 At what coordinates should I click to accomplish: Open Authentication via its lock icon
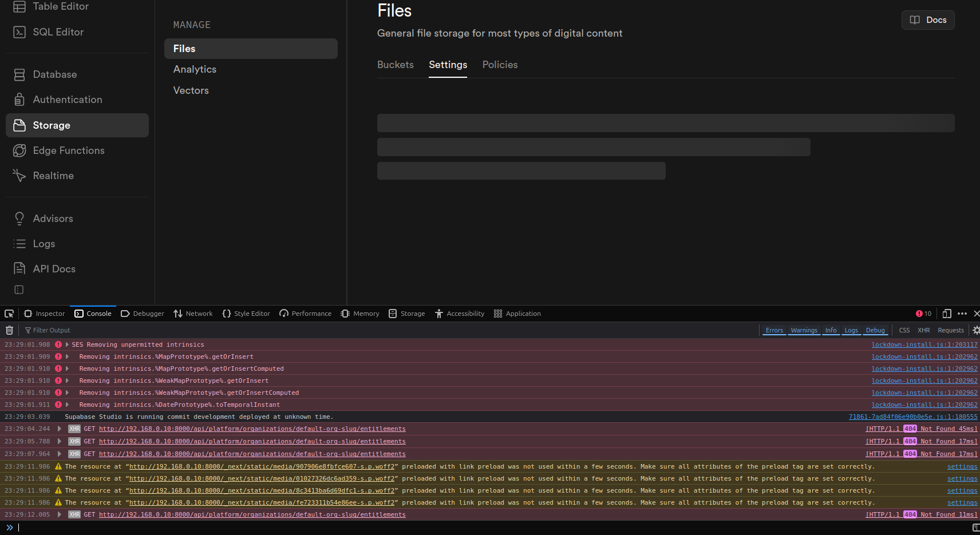point(19,100)
